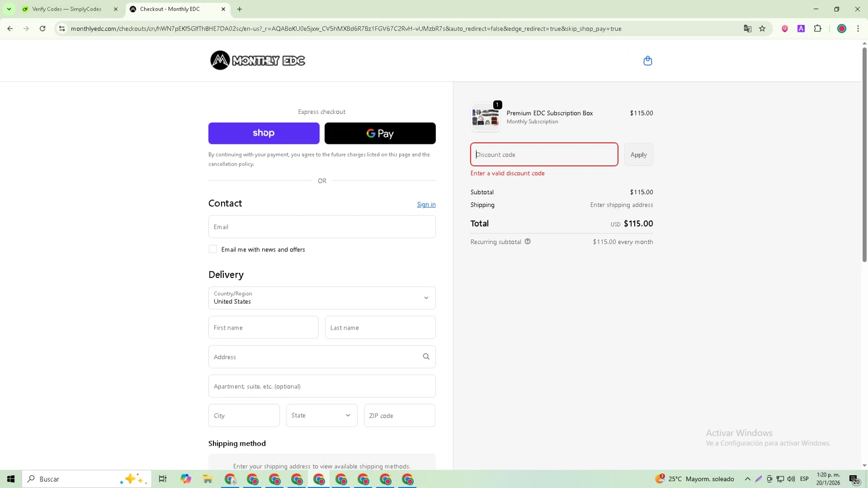Click the Windows Buscar search box

point(87,479)
